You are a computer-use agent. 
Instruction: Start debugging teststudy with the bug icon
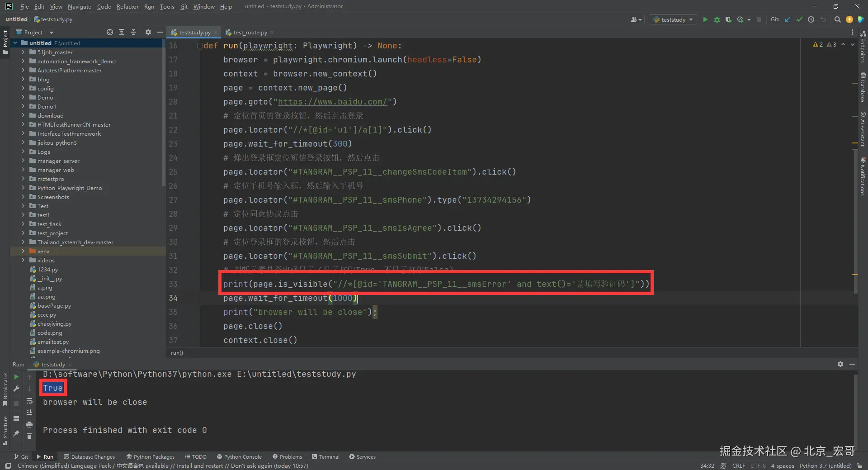click(717, 19)
